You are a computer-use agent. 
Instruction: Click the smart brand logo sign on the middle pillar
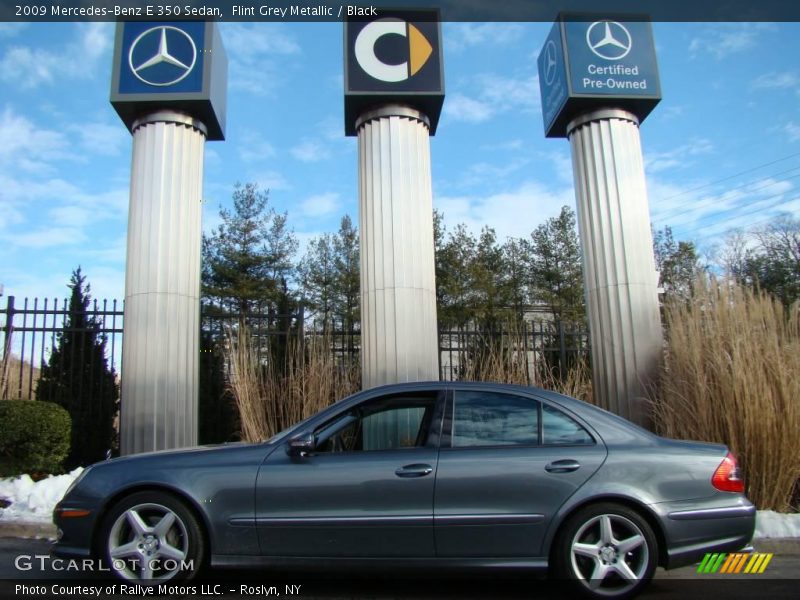(x=393, y=50)
